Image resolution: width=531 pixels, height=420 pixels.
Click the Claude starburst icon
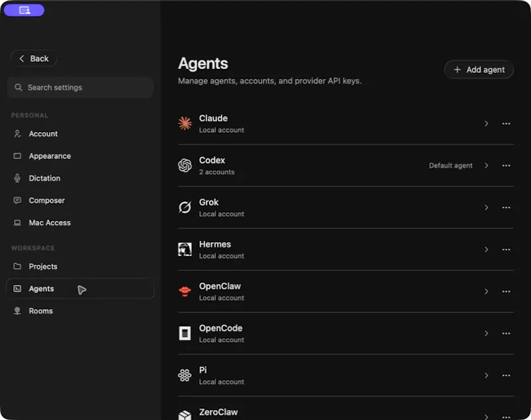point(185,123)
